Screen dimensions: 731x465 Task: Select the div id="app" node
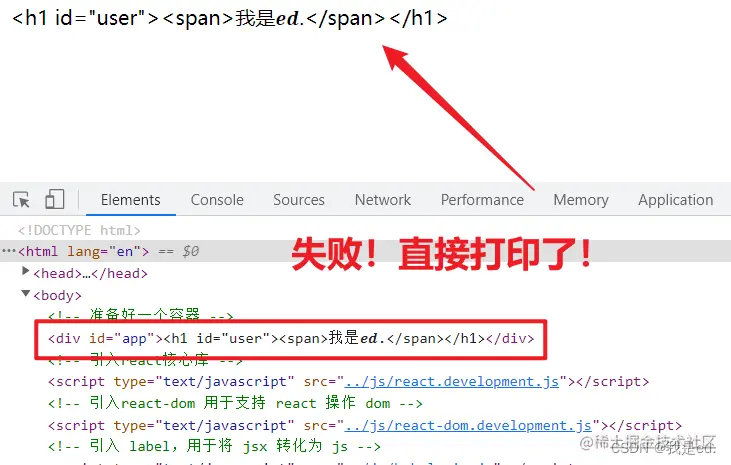(x=291, y=338)
